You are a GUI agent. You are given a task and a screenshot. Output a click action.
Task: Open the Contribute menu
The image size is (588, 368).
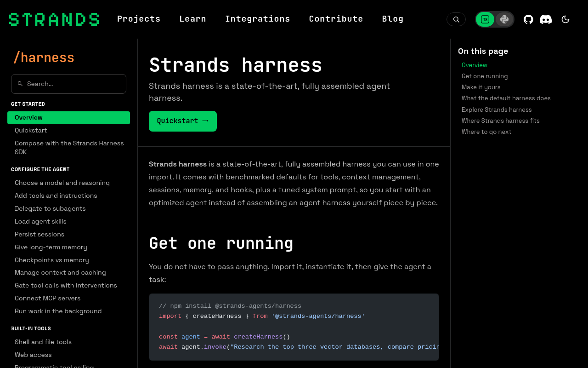click(x=336, y=19)
